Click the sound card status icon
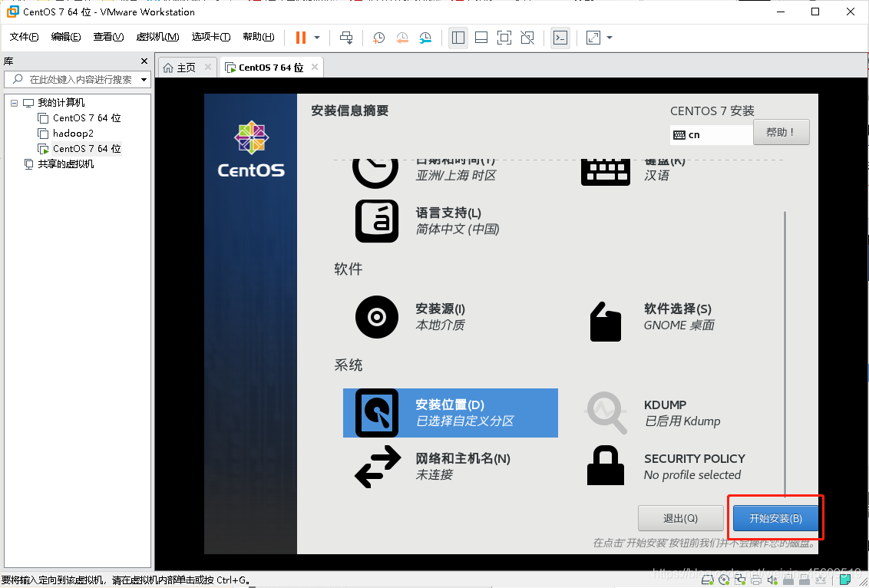The width and height of the screenshot is (869, 588). (x=773, y=580)
